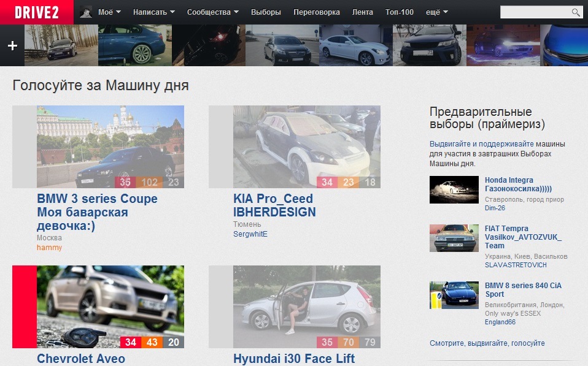
Task: Expand the ещё dropdown menu
Action: point(437,12)
